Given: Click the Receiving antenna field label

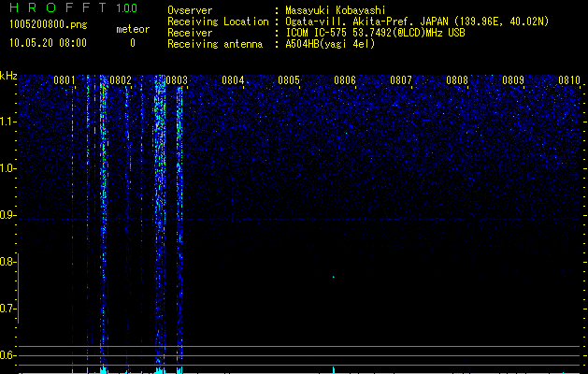Looking at the screenshot, I should [215, 44].
